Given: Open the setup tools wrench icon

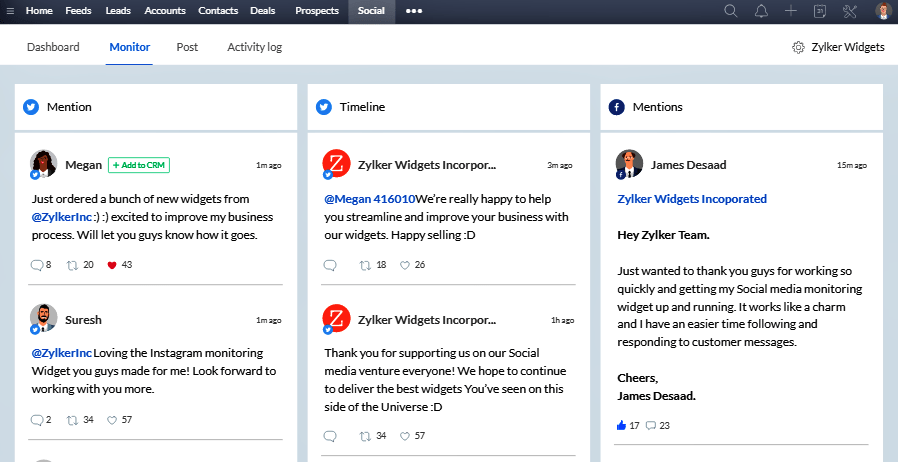Looking at the screenshot, I should 849,11.
